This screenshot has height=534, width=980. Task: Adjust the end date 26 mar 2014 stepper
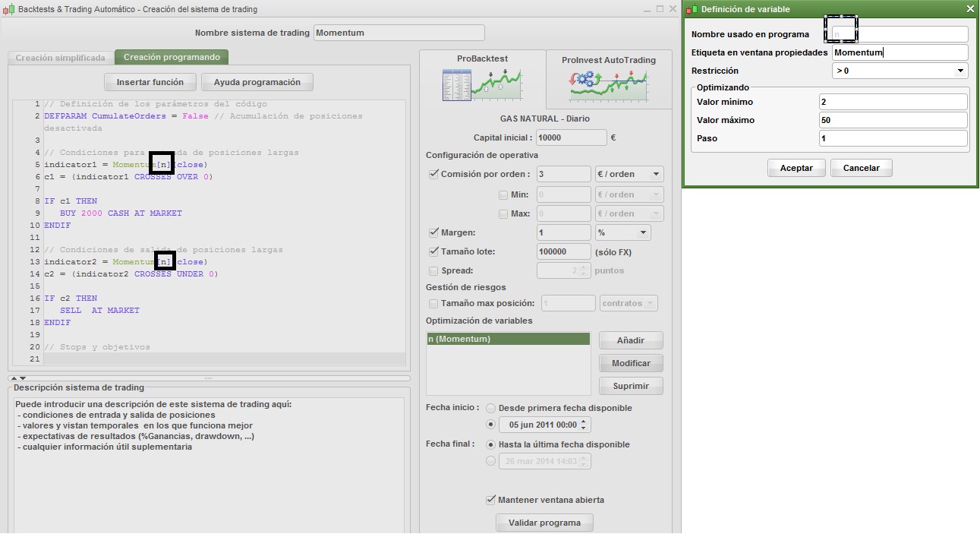click(x=583, y=461)
